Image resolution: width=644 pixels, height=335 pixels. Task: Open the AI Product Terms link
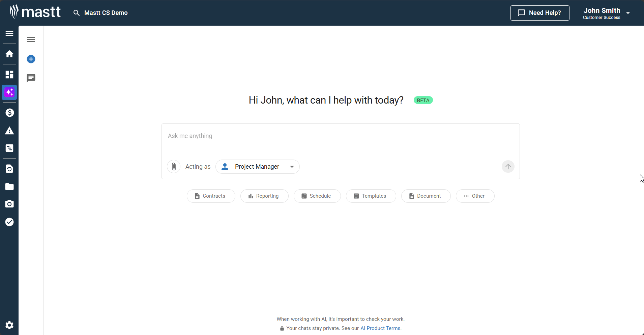pyautogui.click(x=381, y=328)
